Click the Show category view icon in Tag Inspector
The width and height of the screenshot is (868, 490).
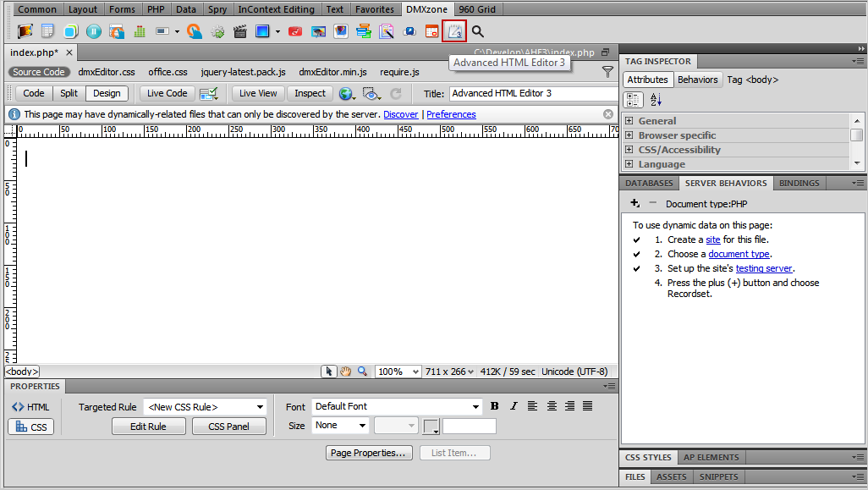634,100
